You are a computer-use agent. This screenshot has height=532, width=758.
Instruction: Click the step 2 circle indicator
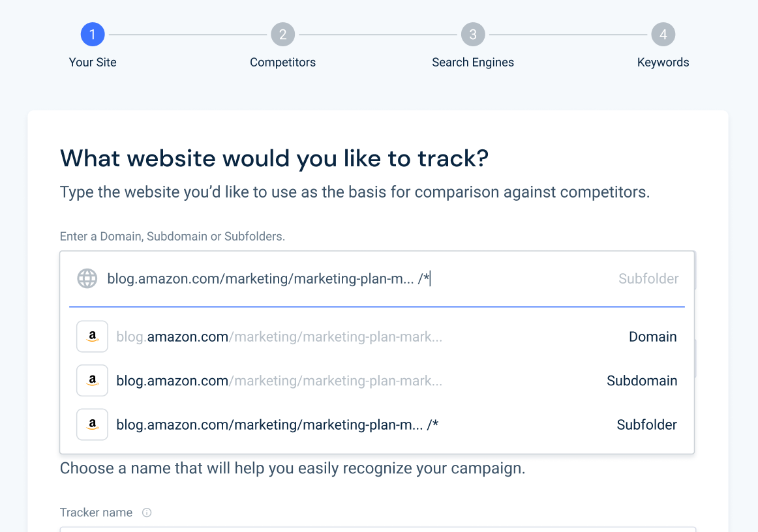[282, 34]
